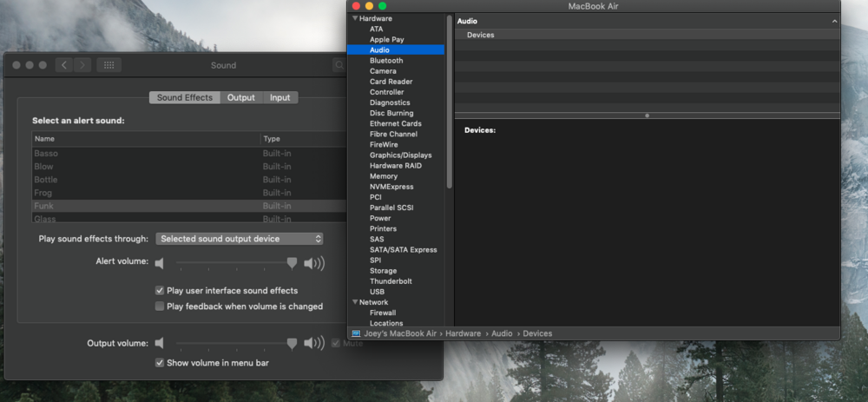The width and height of the screenshot is (868, 402).
Task: Uncheck Show volume in menu bar
Action: pos(160,363)
